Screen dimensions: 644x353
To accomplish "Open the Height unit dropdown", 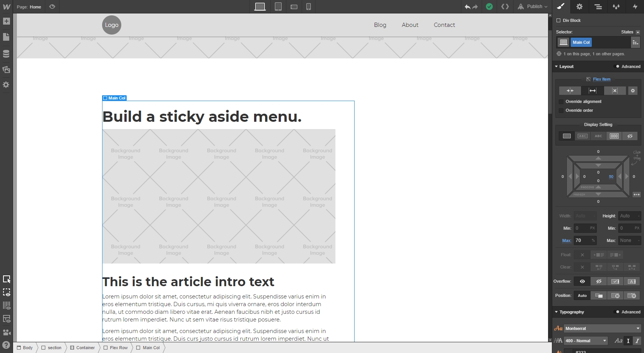I will tap(639, 216).
